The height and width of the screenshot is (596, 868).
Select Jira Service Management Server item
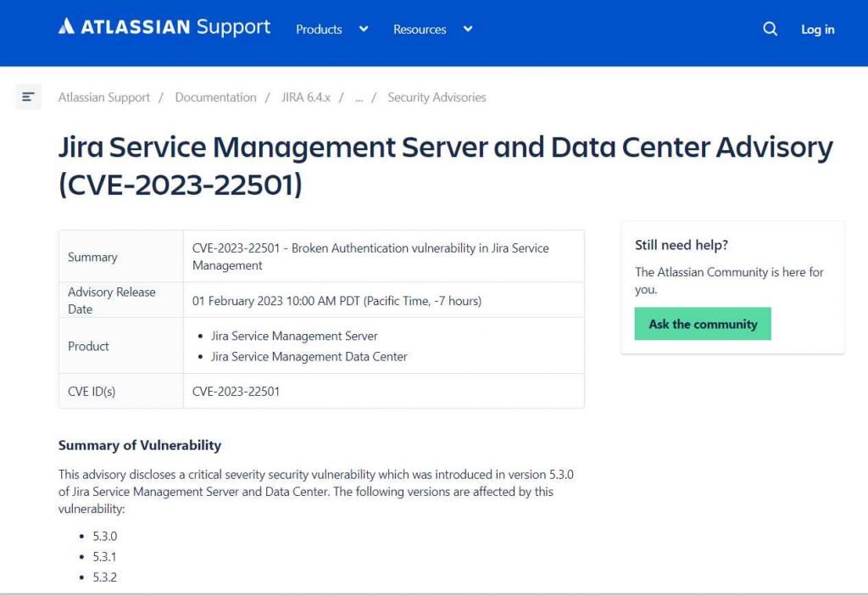(x=294, y=337)
